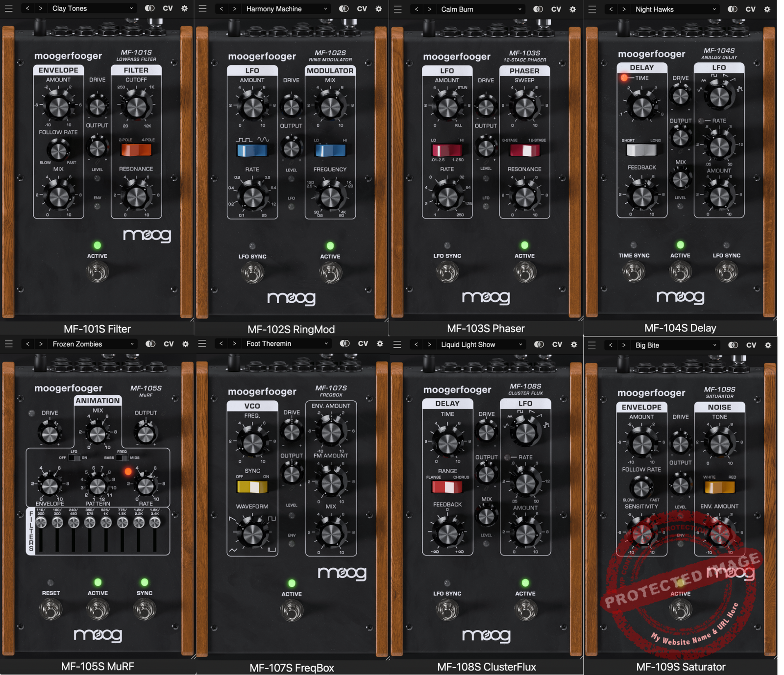Open Foot Theremin preset dropdown
The width and height of the screenshot is (784, 675).
tap(287, 343)
